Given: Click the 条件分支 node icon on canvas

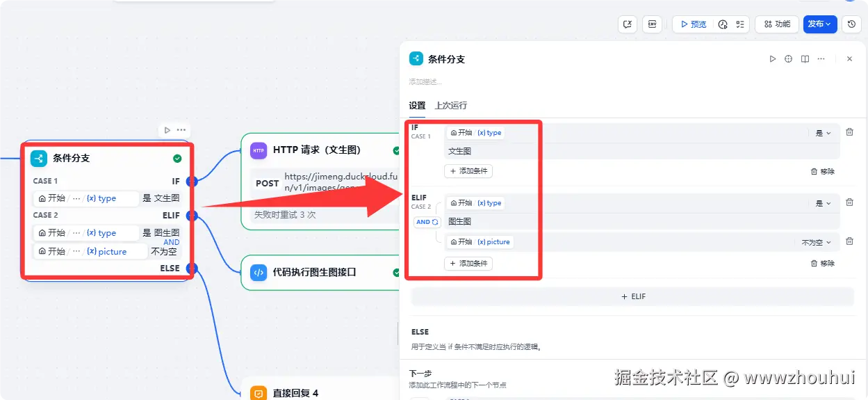Looking at the screenshot, I should [x=39, y=158].
